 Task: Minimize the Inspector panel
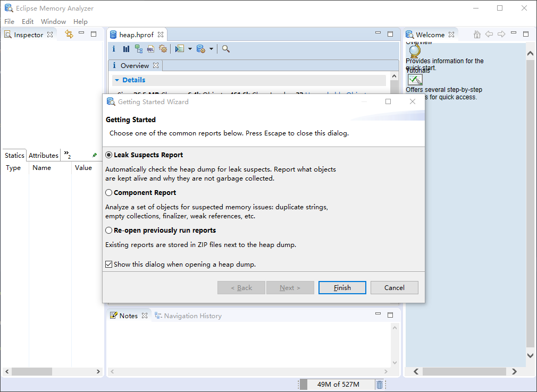click(81, 33)
